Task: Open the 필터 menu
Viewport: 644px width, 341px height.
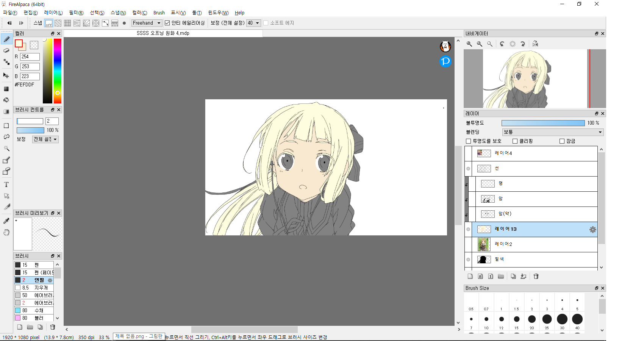Action: [x=76, y=13]
